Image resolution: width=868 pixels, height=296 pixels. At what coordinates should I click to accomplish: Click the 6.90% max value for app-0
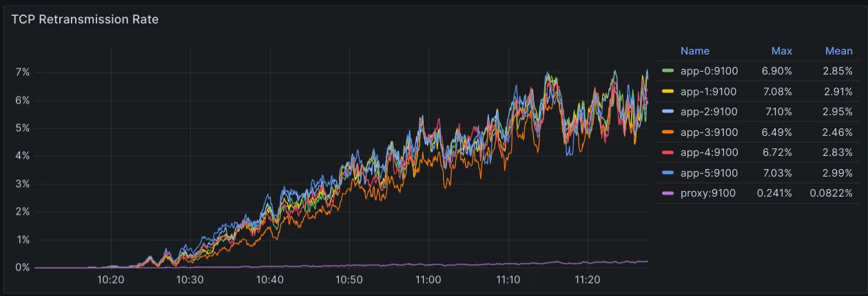[777, 71]
